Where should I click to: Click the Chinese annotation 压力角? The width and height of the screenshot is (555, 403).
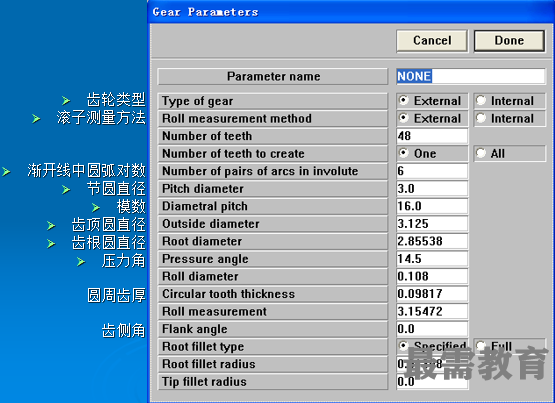coord(124,261)
